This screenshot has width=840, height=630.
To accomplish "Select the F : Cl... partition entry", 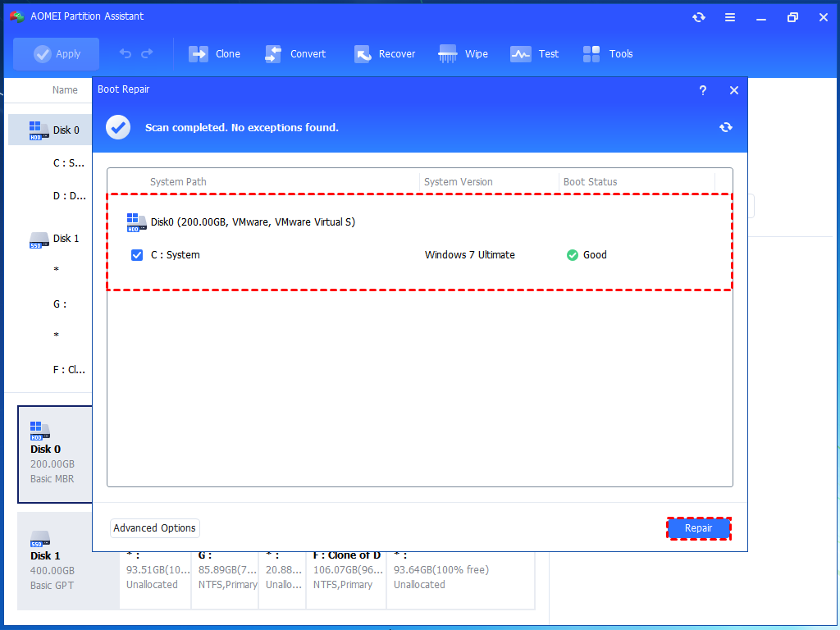I will click(x=69, y=370).
